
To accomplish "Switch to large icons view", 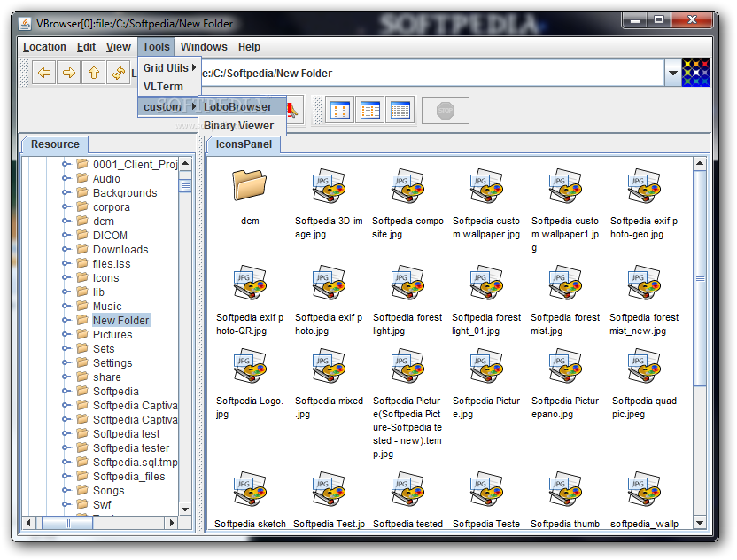I will [x=340, y=111].
